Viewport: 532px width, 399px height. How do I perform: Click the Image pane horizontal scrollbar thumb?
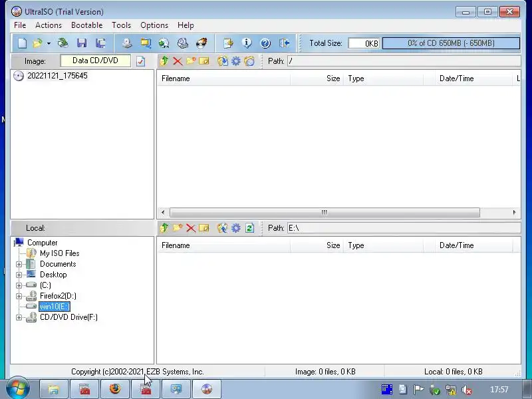click(325, 212)
